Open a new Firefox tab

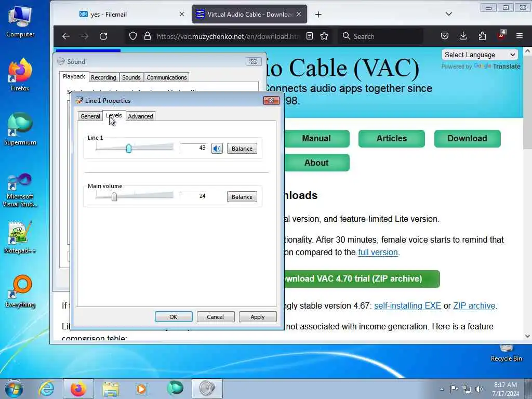318,14
